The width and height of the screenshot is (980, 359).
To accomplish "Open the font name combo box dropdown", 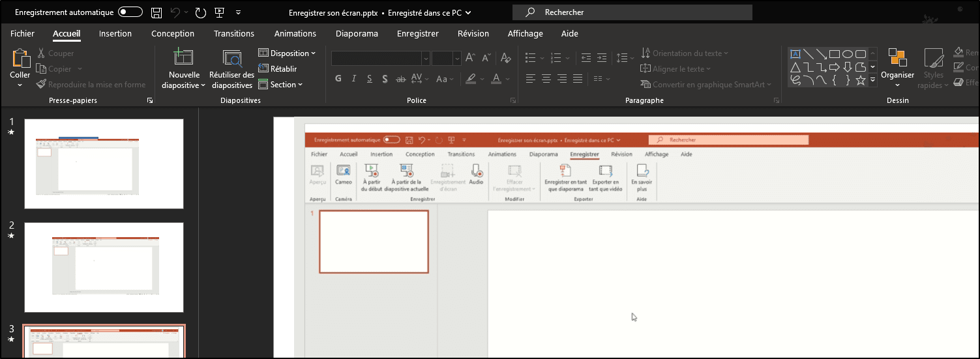I will (x=425, y=58).
